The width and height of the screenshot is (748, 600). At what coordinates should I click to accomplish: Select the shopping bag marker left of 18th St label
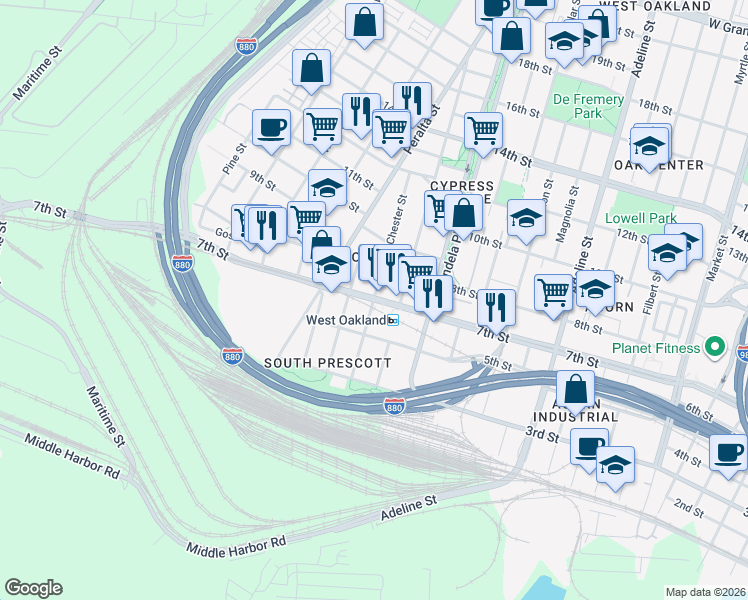click(511, 39)
